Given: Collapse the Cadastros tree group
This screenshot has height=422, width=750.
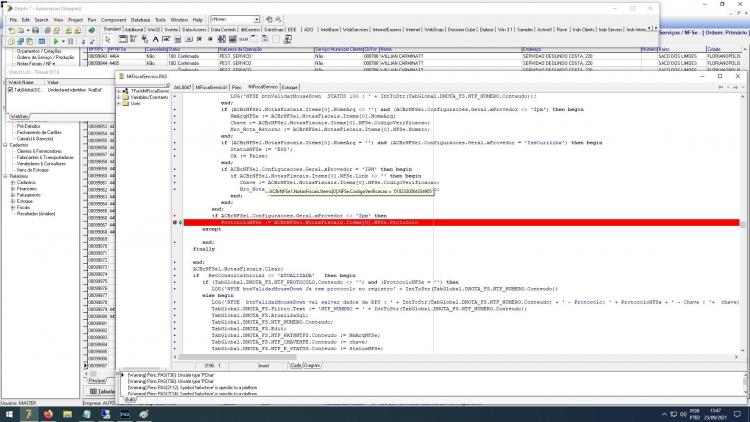Looking at the screenshot, I should 6,145.
